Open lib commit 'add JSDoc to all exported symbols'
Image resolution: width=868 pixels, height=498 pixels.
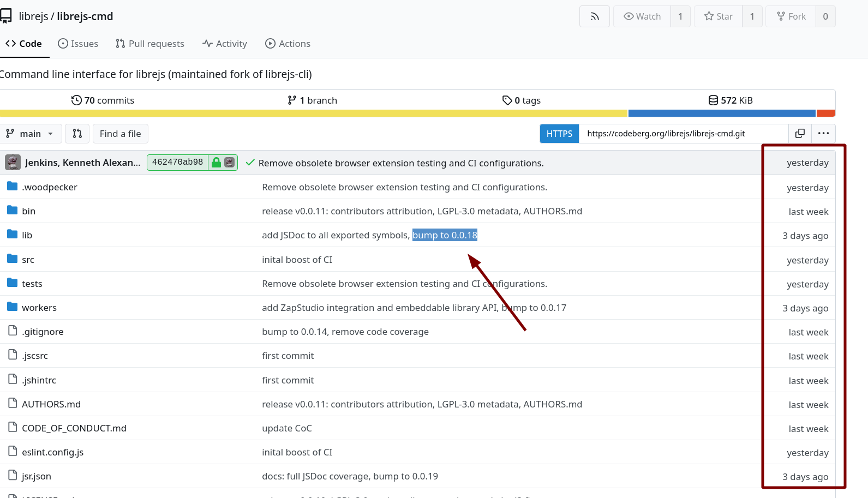[x=369, y=235]
